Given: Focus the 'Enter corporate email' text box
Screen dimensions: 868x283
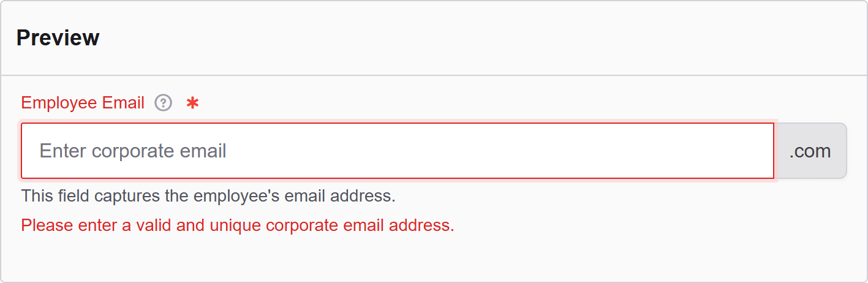Looking at the screenshot, I should (397, 151).
